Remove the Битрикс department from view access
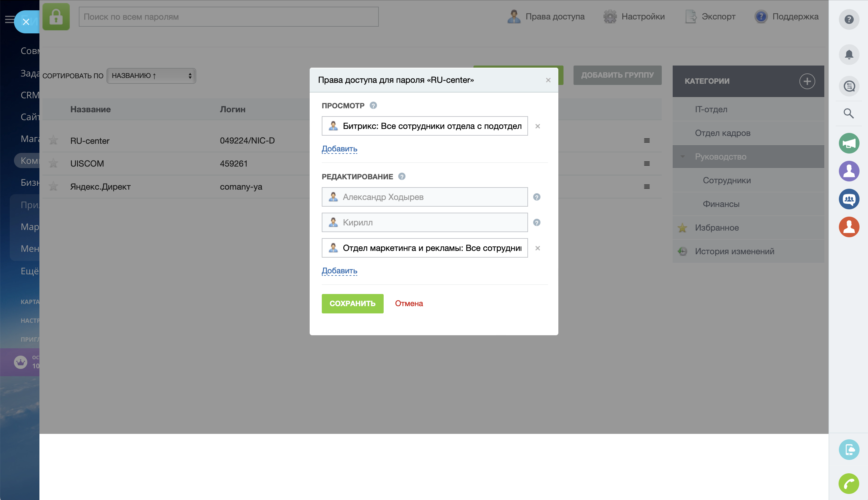 point(537,127)
